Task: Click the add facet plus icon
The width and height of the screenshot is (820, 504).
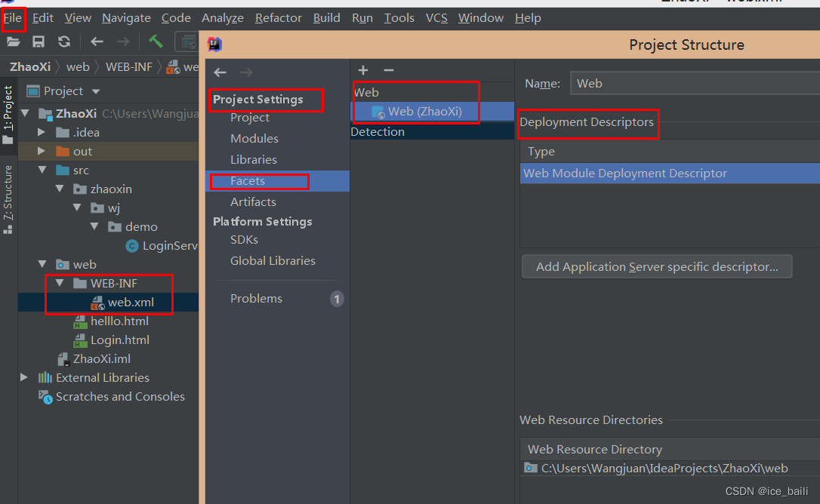Action: coord(363,70)
